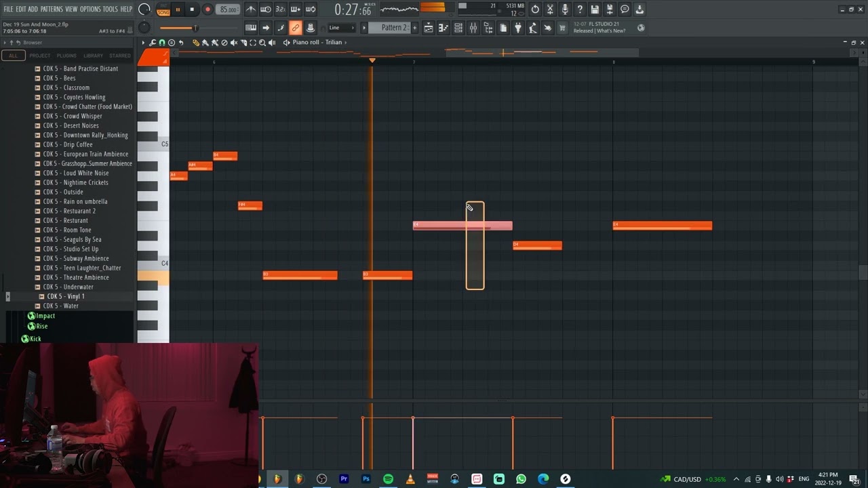Click the add new pattern plus button
This screenshot has height=488, width=868.
click(414, 28)
